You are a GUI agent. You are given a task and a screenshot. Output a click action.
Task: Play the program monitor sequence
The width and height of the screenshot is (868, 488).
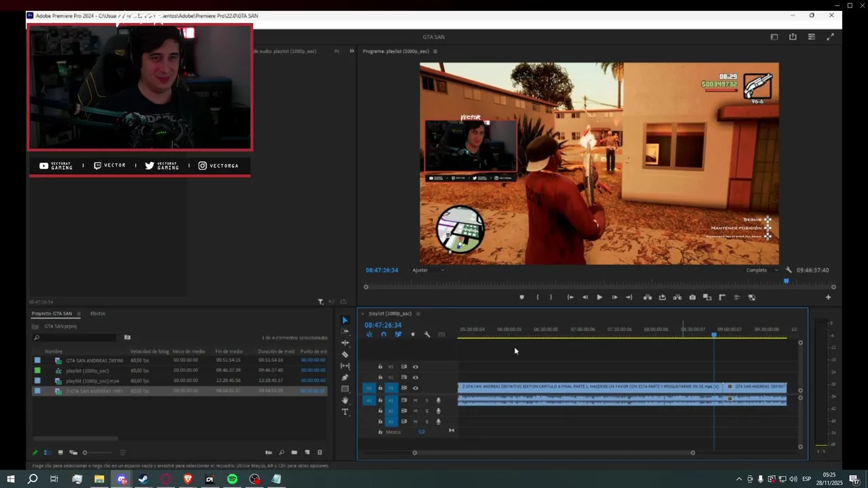point(599,298)
